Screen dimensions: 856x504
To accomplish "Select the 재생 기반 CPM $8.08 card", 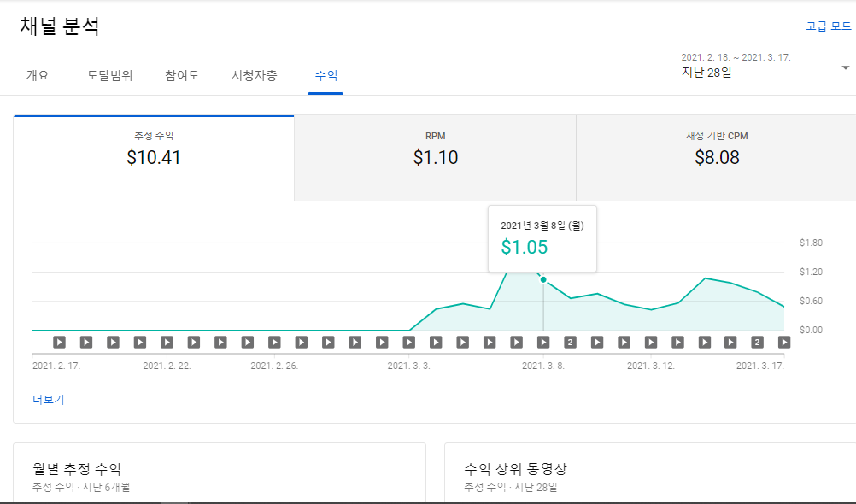I will click(x=716, y=158).
